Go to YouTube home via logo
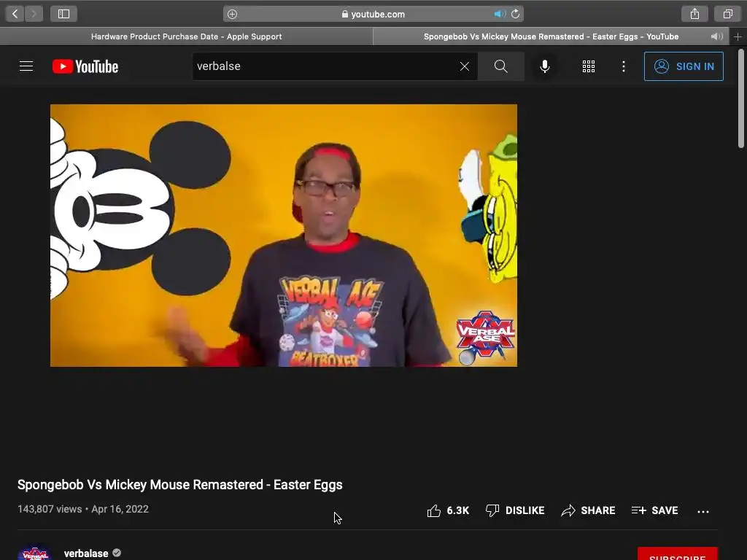Viewport: 747px width, 560px height. coord(85,66)
